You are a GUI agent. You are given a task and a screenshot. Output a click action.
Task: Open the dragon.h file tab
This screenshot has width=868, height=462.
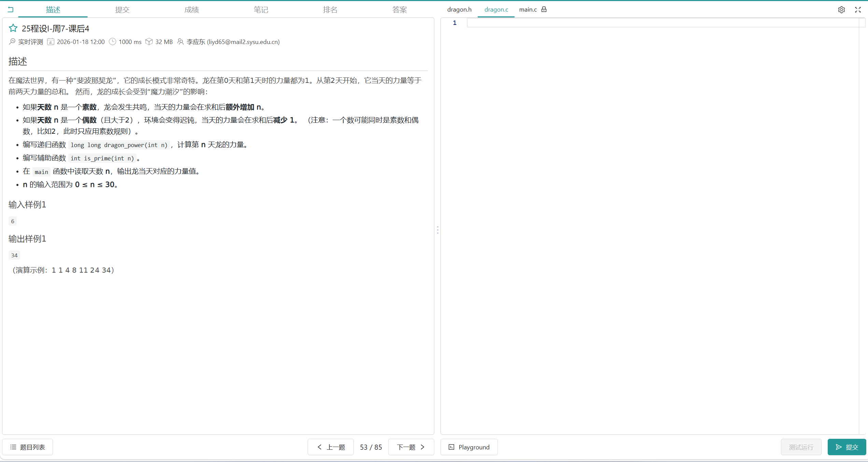point(459,10)
